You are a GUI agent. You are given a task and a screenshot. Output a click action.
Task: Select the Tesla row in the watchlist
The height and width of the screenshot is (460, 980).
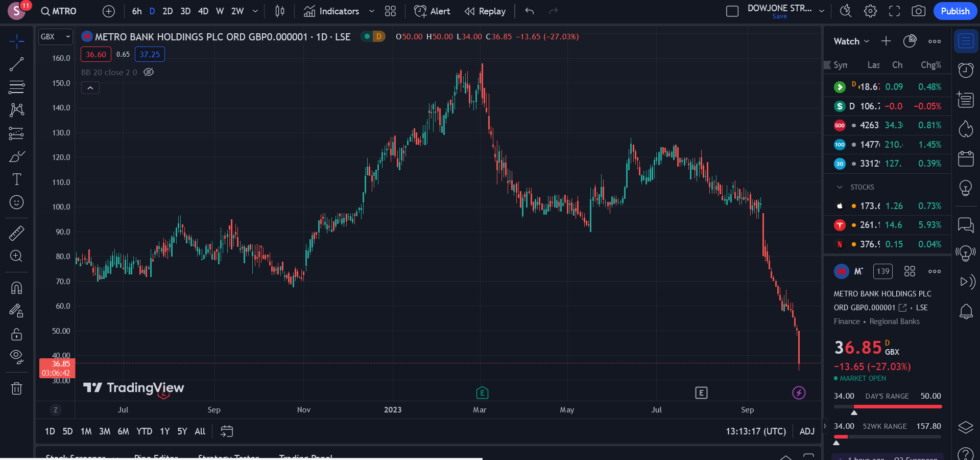coord(888,225)
